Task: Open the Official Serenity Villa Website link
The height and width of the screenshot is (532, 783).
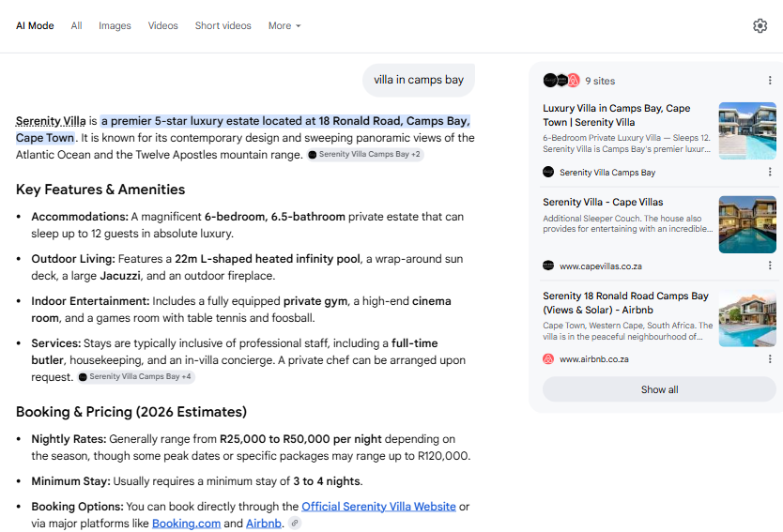Action: 378,506
